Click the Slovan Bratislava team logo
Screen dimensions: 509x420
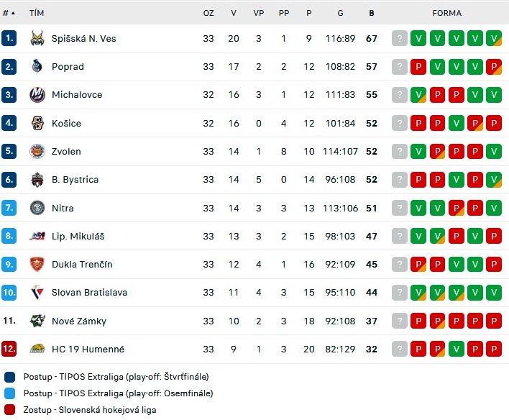click(x=37, y=292)
